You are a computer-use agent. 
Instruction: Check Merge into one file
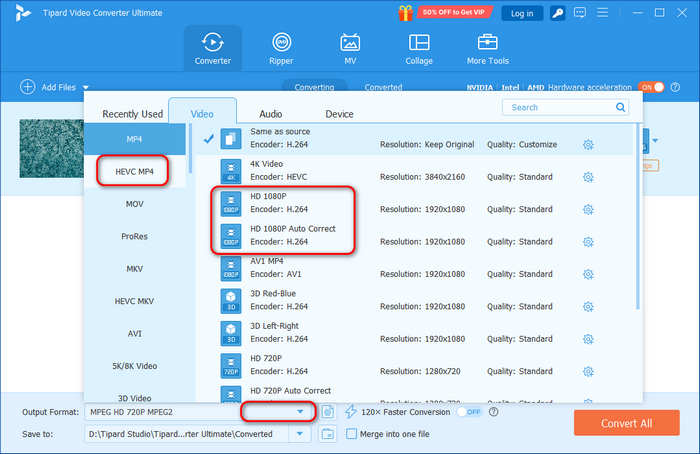(x=351, y=433)
